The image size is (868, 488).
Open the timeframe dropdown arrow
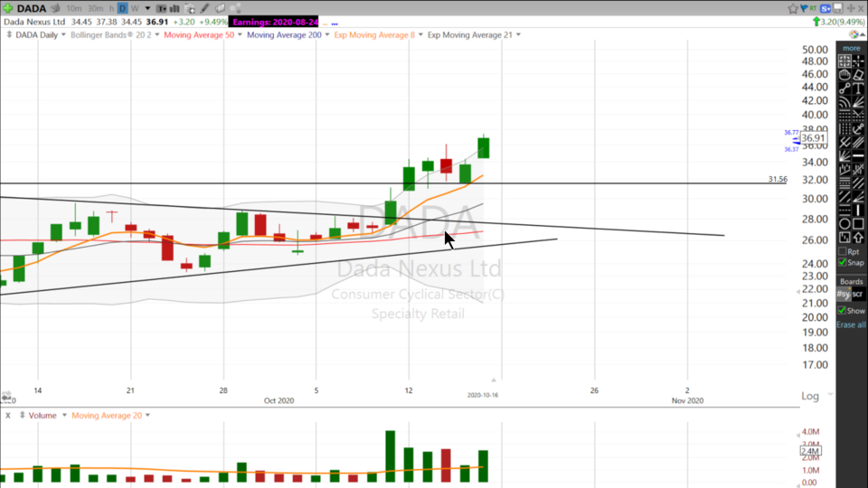[147, 8]
